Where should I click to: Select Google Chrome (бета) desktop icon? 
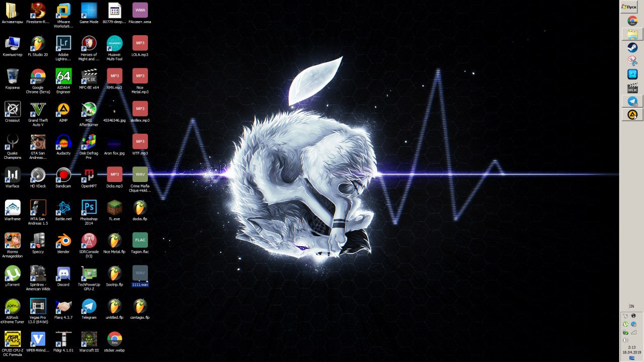(x=38, y=81)
